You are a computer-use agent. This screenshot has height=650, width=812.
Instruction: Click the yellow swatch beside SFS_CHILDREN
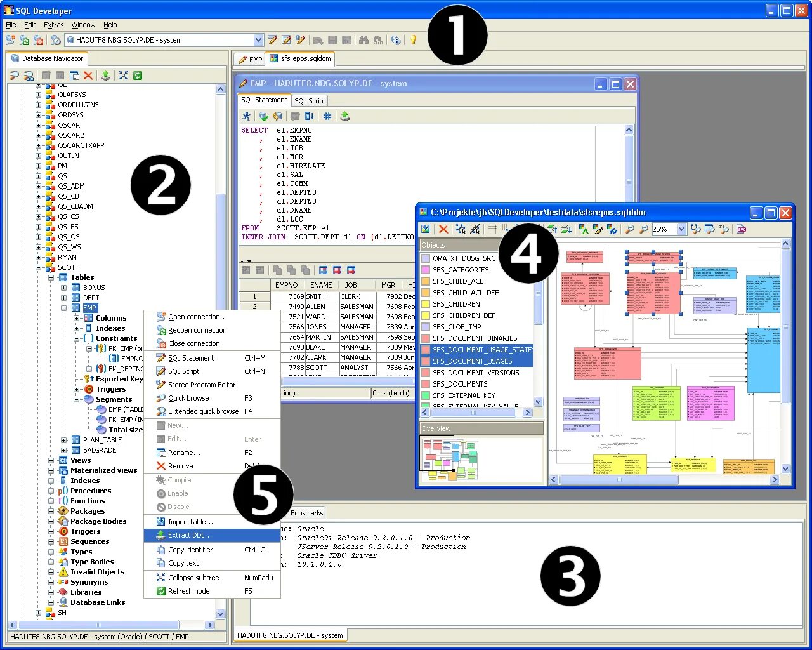point(426,304)
